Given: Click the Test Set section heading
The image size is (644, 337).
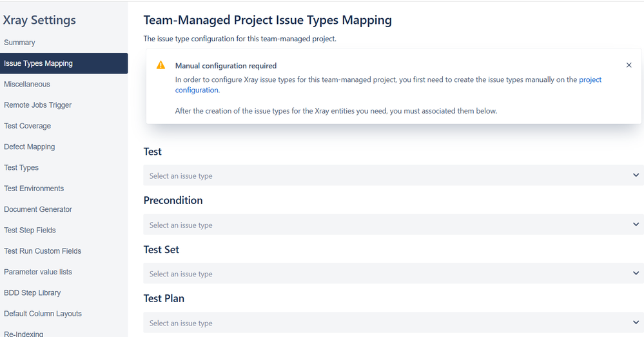Looking at the screenshot, I should tap(161, 249).
